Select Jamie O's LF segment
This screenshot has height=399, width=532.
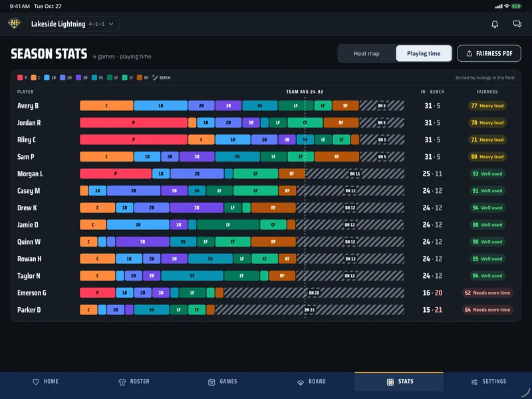(228, 224)
